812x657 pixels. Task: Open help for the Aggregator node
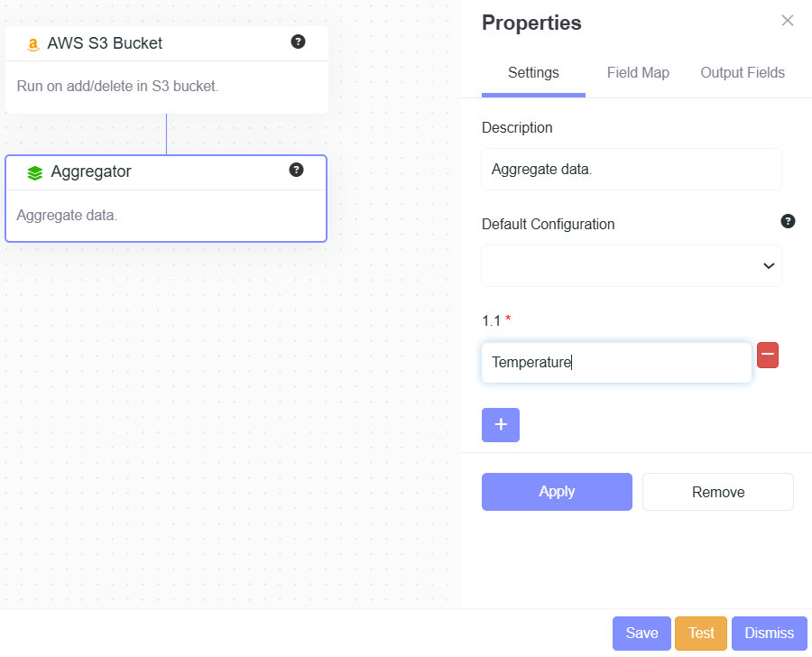click(296, 170)
